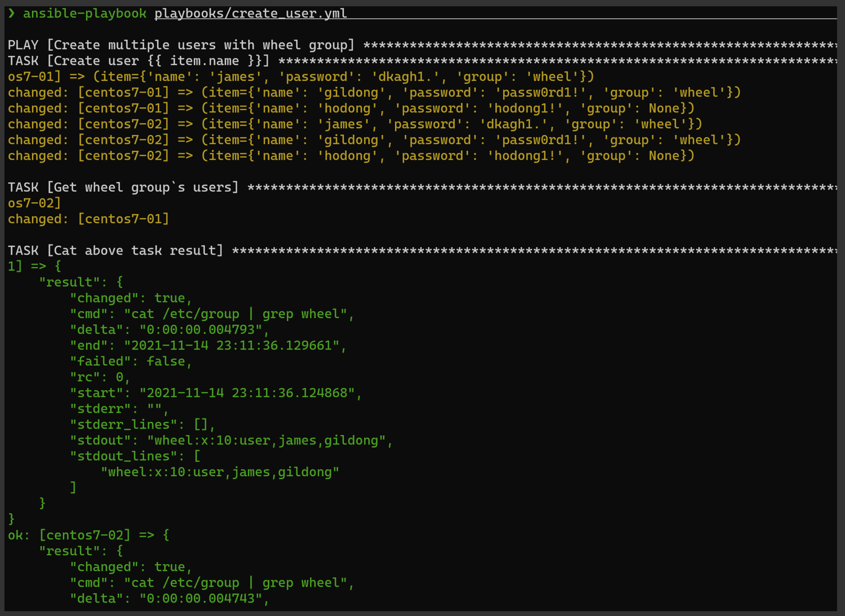The width and height of the screenshot is (845, 616).
Task: Click the "stdout_lines": [ opening bracket
Action: pos(197,456)
